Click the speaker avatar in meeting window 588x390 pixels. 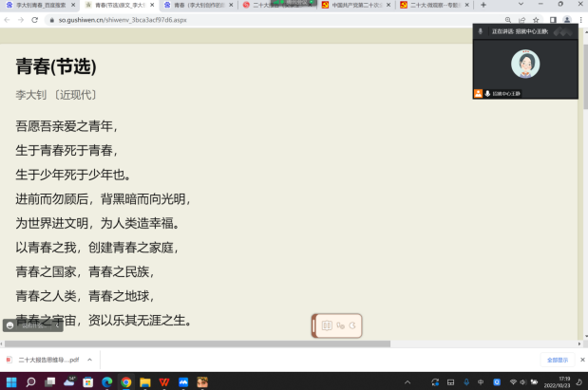pos(524,64)
